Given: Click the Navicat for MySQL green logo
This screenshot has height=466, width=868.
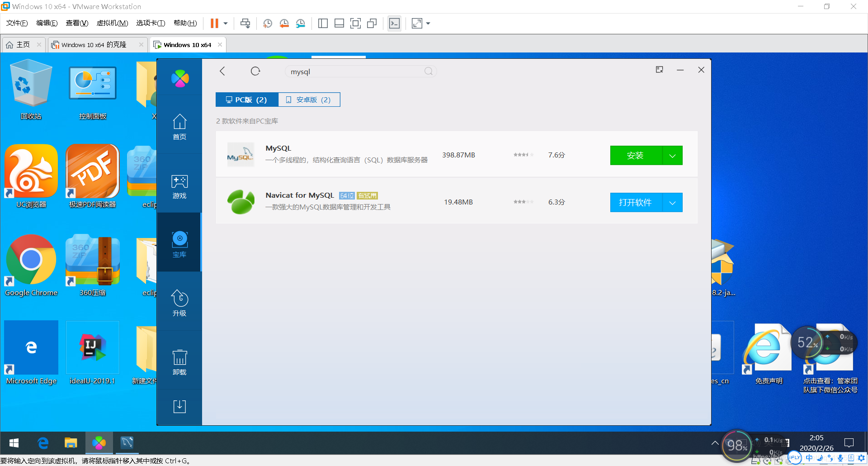Looking at the screenshot, I should click(x=241, y=202).
